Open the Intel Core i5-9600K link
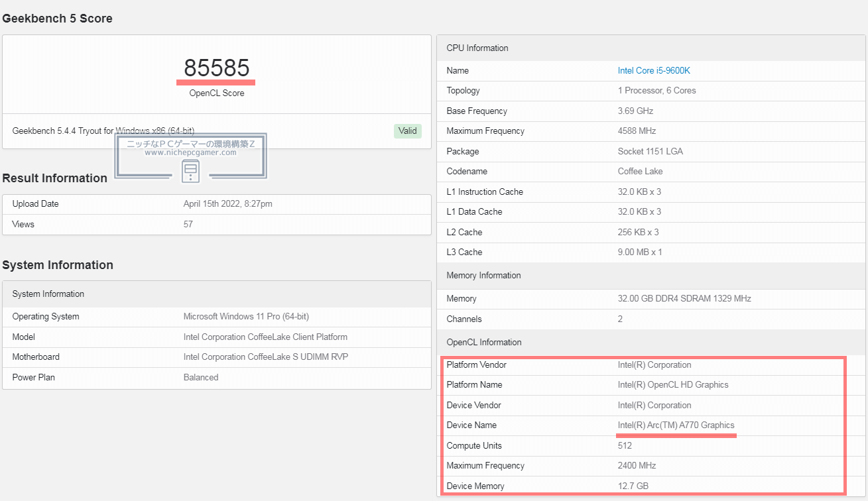 click(x=654, y=70)
